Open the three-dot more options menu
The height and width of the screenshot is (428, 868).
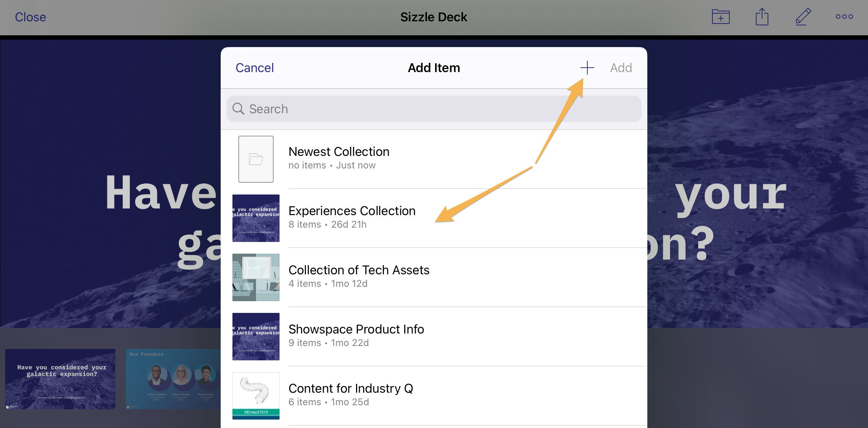(x=844, y=17)
